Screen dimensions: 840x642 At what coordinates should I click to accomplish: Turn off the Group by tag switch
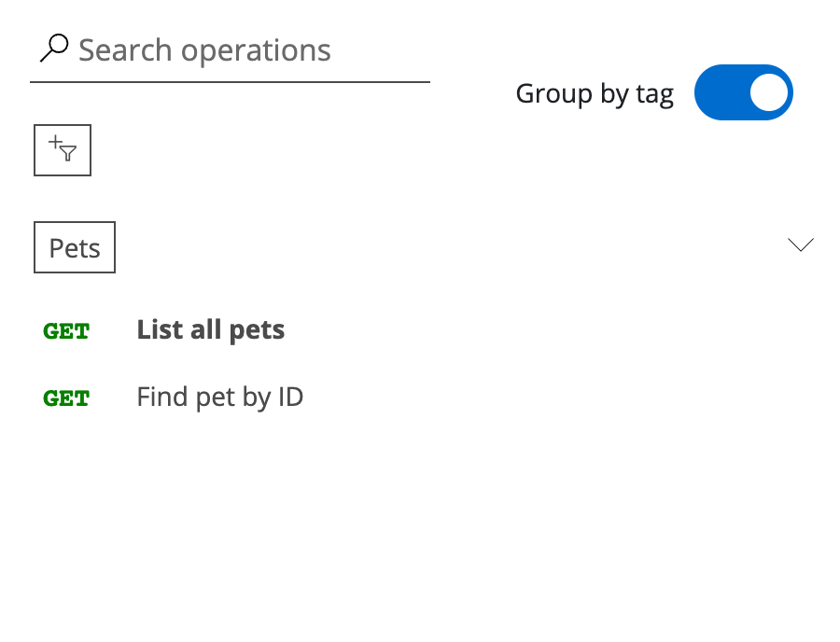744,92
